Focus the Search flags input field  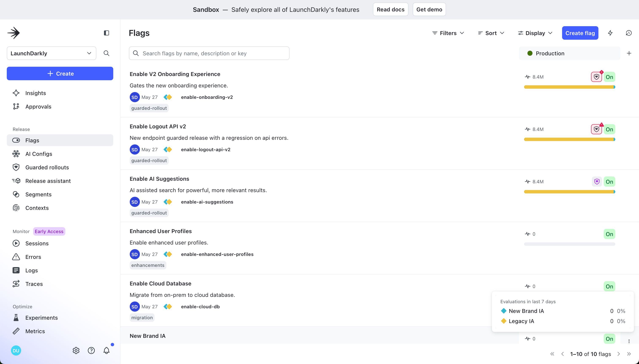209,53
